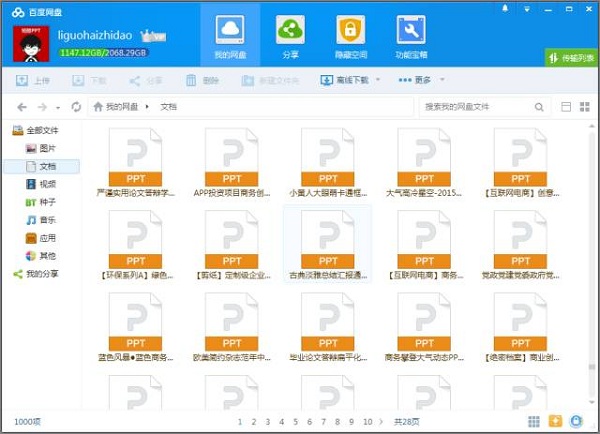
Task: Switch to the 分享 (Share) tab
Action: coord(291,35)
